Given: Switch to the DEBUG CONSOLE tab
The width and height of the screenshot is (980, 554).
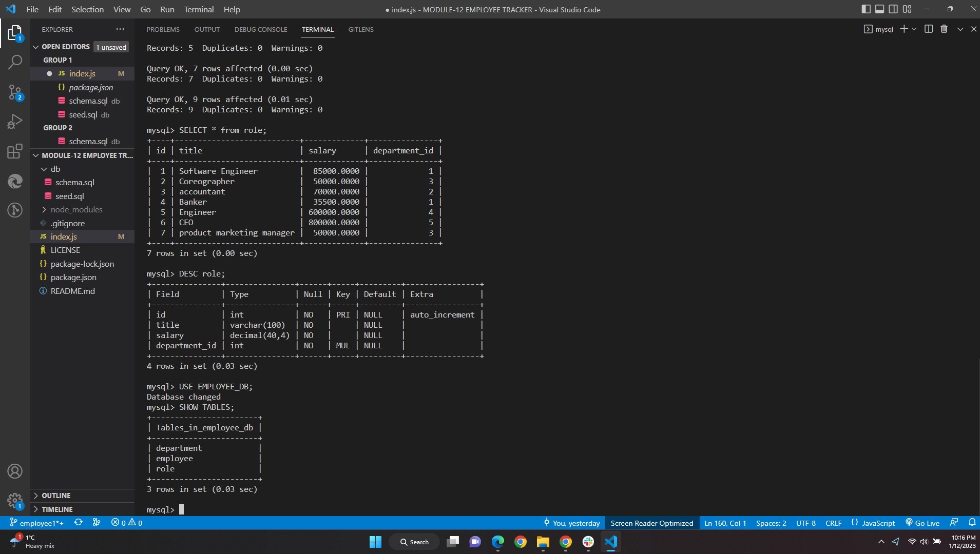Looking at the screenshot, I should coord(261,29).
